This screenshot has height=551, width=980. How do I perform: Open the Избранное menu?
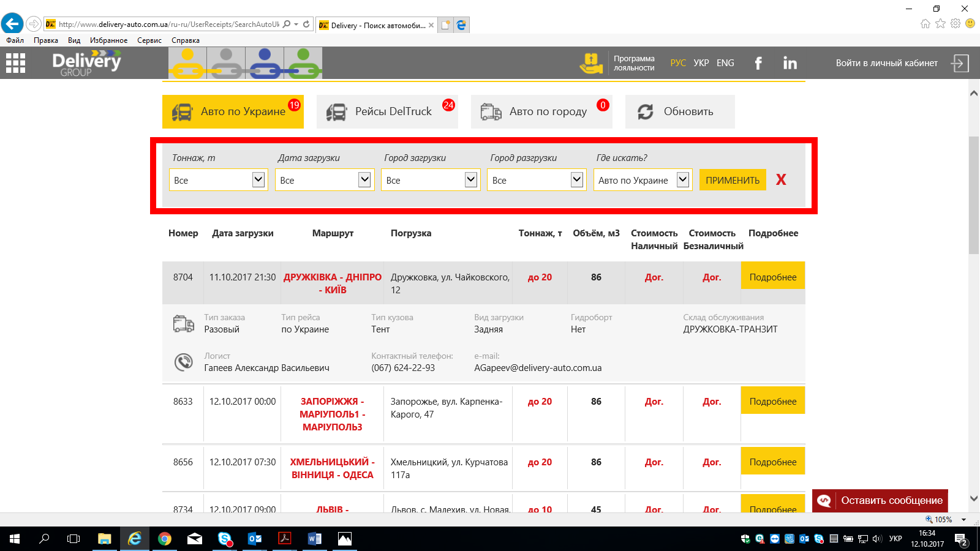pos(109,40)
